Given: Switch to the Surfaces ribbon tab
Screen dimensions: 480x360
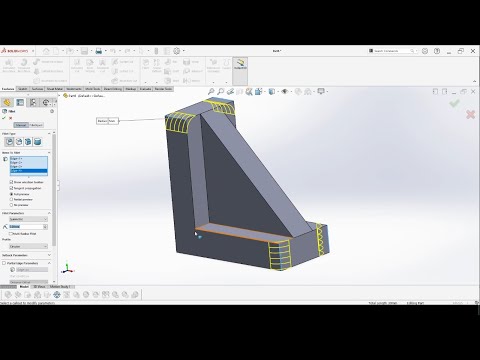Looking at the screenshot, I should [37, 89].
